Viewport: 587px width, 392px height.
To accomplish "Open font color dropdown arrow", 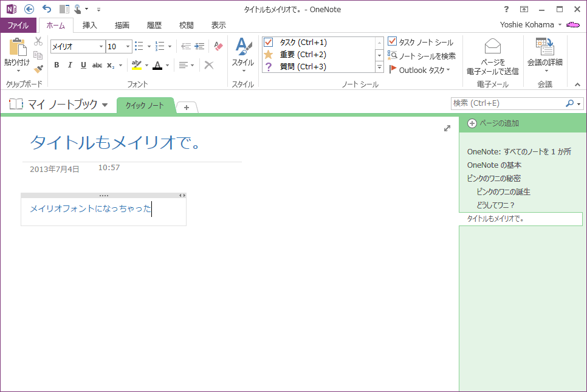I will (167, 65).
